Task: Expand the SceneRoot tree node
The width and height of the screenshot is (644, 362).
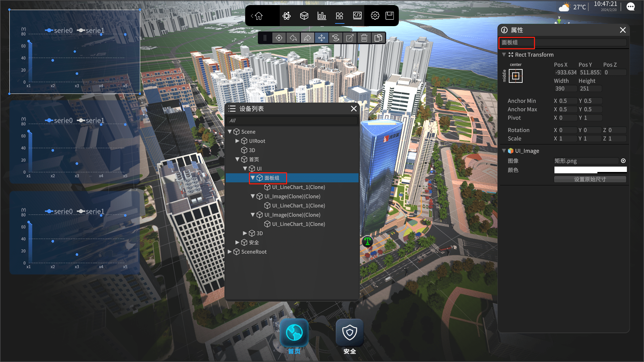Action: 230,252
